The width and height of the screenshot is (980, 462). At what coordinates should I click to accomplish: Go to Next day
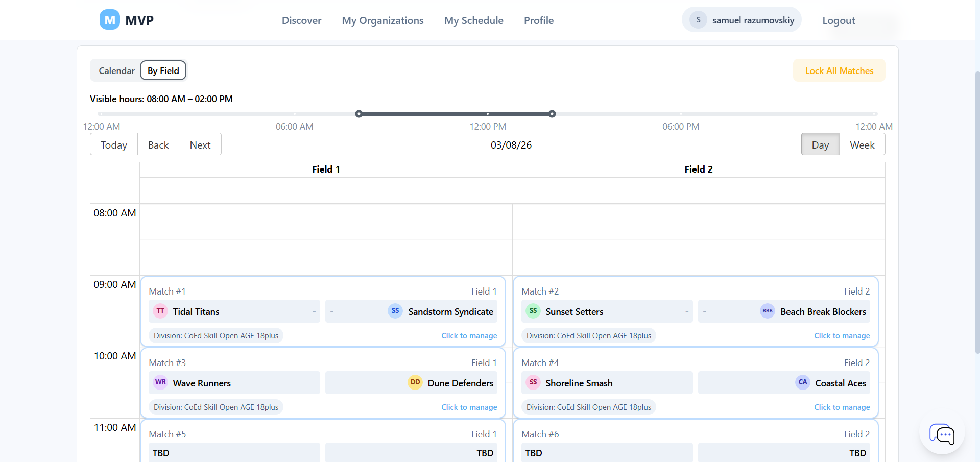point(200,144)
